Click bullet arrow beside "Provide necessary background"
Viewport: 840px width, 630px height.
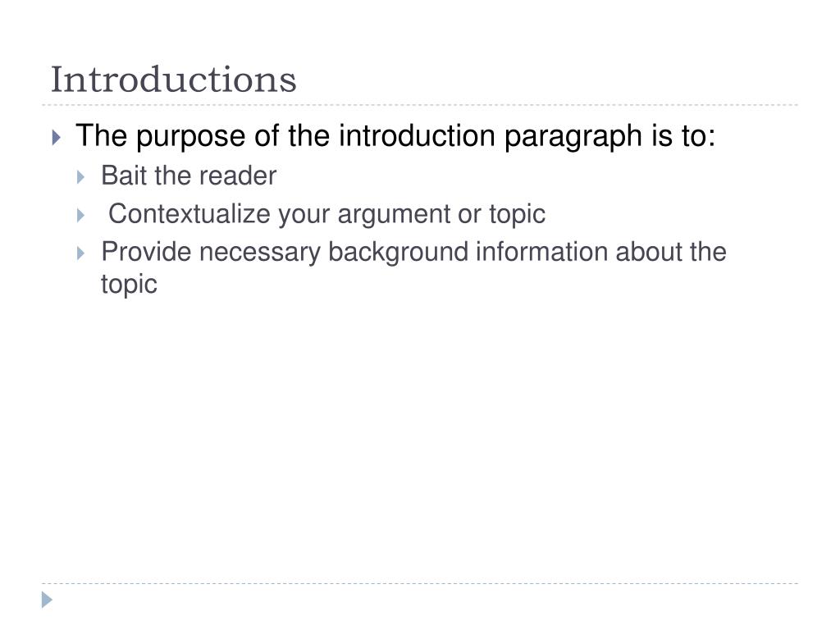(x=81, y=253)
